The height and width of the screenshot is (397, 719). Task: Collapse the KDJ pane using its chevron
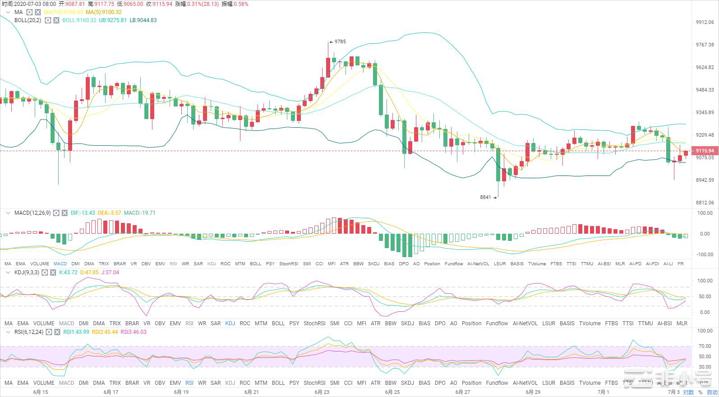tap(8, 272)
